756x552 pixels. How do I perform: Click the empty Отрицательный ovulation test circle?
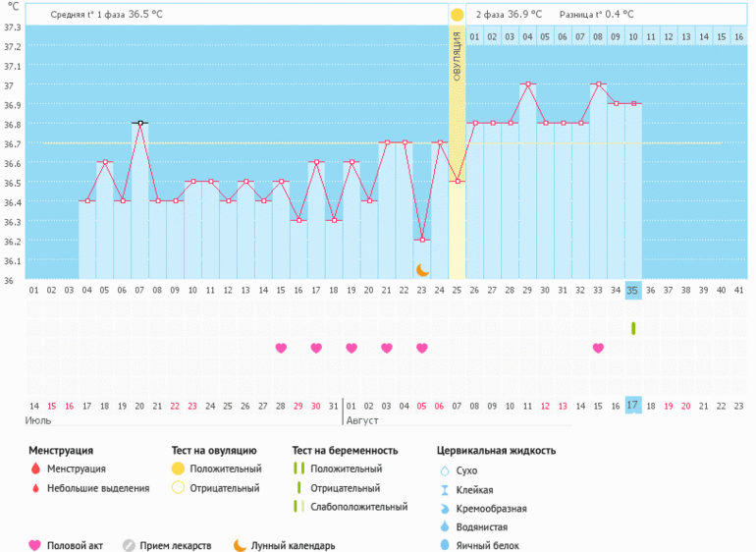(x=178, y=487)
